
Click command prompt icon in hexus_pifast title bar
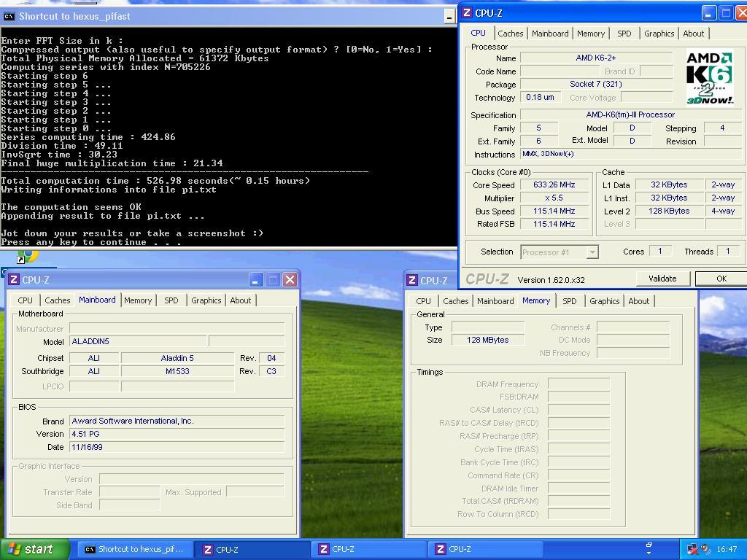[x=8, y=16]
